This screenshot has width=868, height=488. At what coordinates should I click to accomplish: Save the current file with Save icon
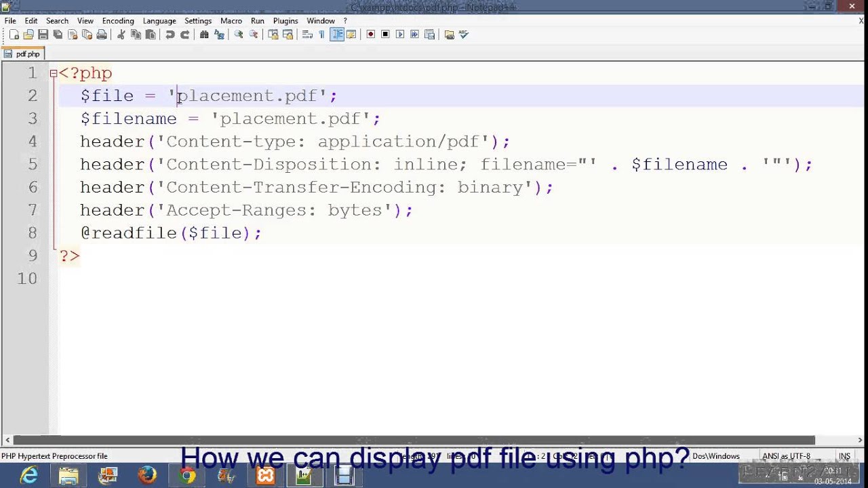click(x=43, y=35)
